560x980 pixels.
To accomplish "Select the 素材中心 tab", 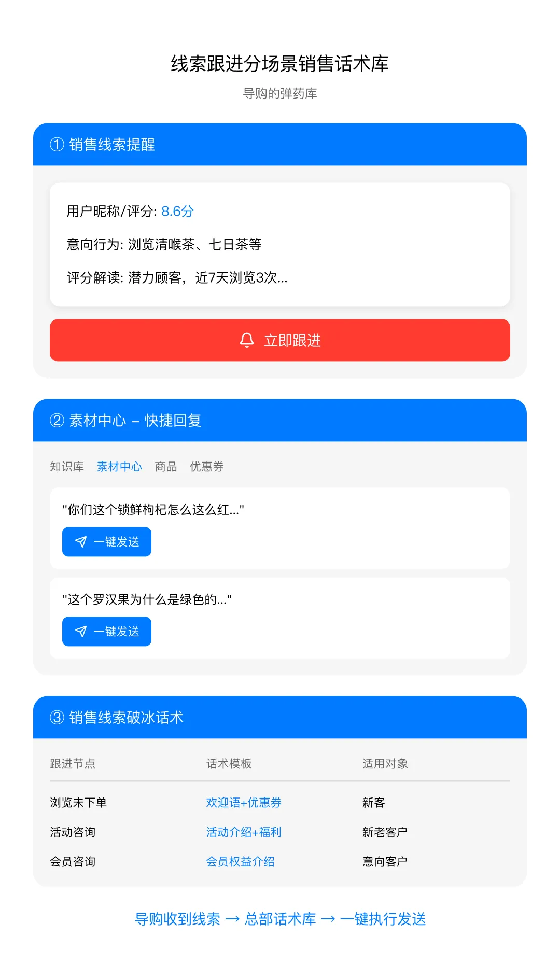I will coord(119,467).
